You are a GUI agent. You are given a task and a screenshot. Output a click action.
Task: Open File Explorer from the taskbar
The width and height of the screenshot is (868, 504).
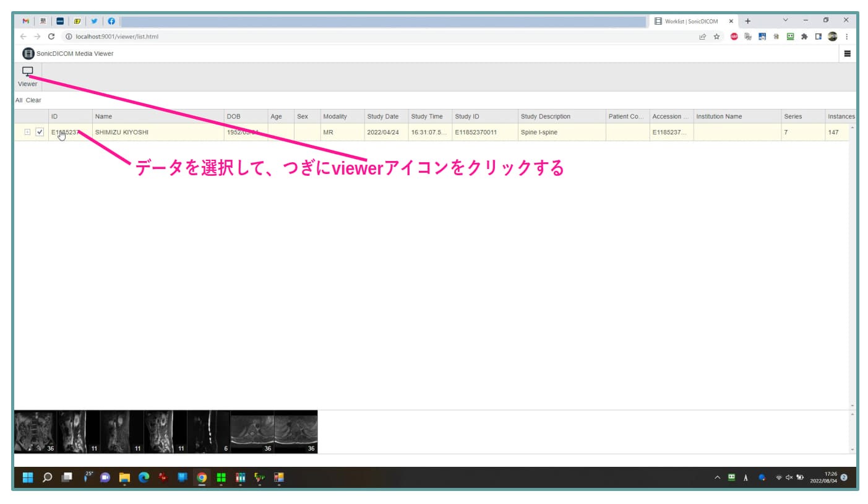coord(124,477)
